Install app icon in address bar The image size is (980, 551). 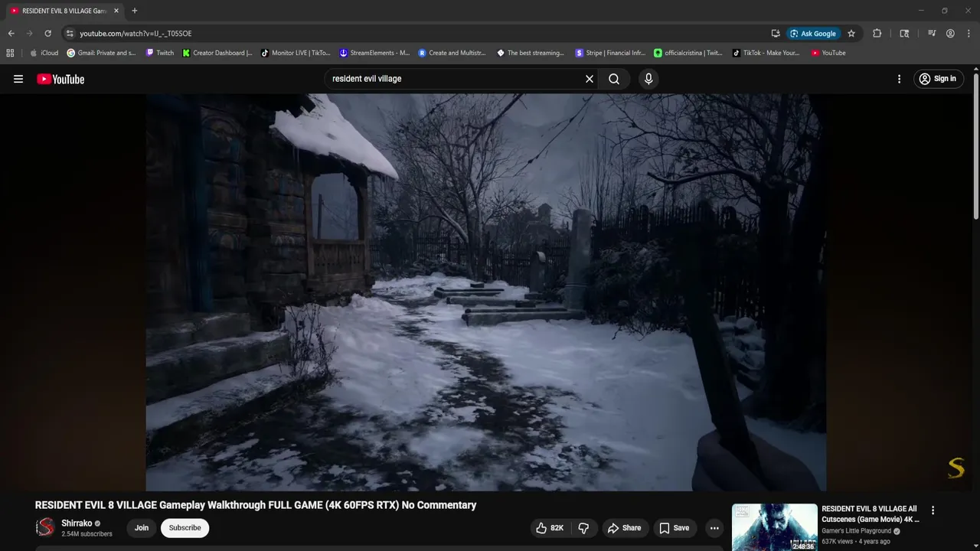776,34
